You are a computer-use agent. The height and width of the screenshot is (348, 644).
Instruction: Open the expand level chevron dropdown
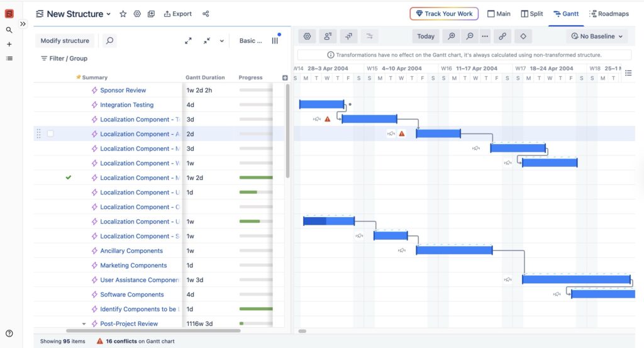[x=222, y=41]
